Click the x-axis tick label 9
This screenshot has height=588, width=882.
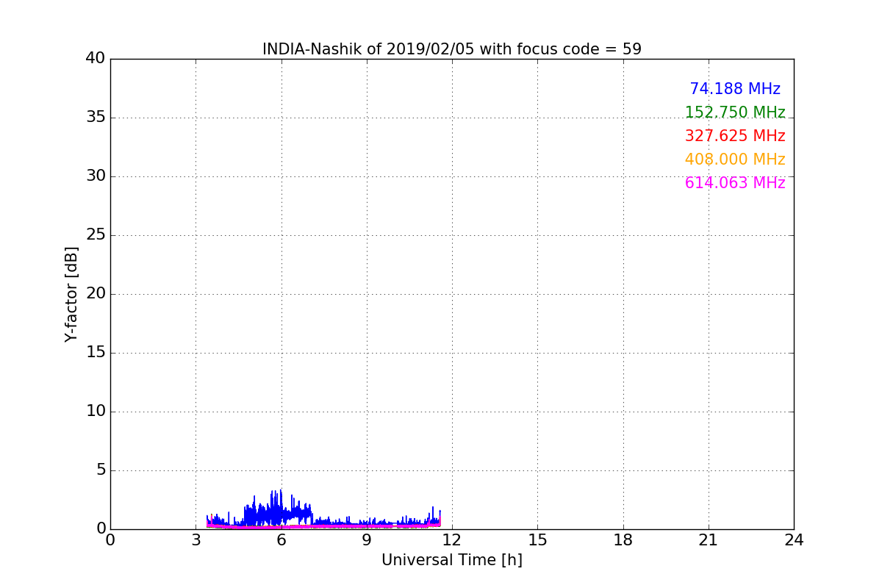tap(367, 540)
